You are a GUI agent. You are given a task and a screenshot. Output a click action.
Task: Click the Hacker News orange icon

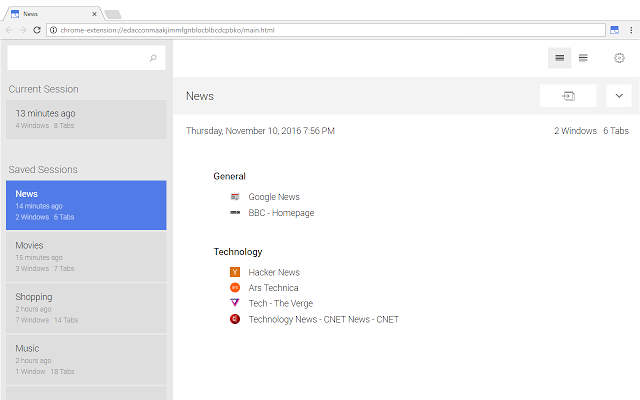point(235,272)
